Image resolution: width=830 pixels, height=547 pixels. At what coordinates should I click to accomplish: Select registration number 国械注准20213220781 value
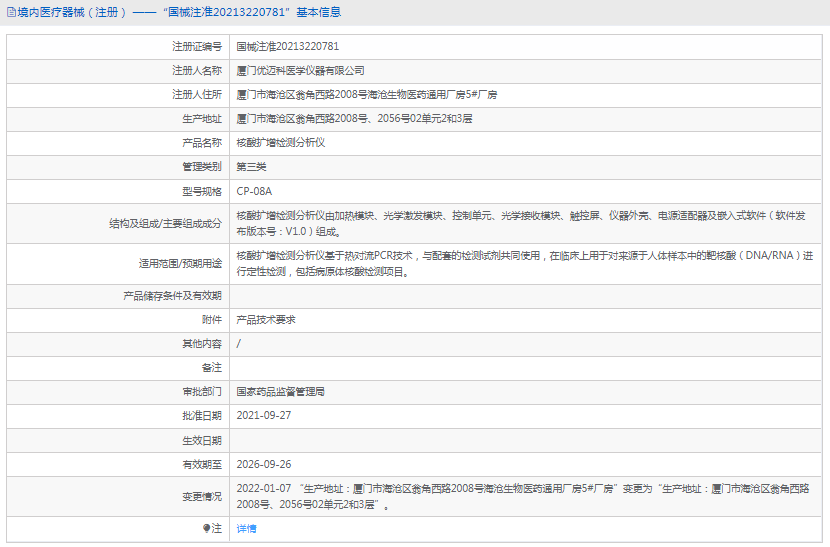coord(287,47)
